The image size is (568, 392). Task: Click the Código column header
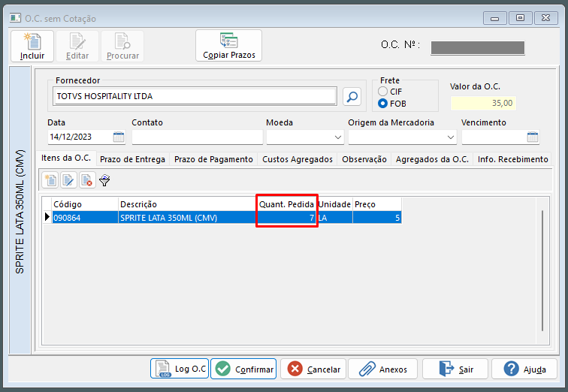point(85,204)
